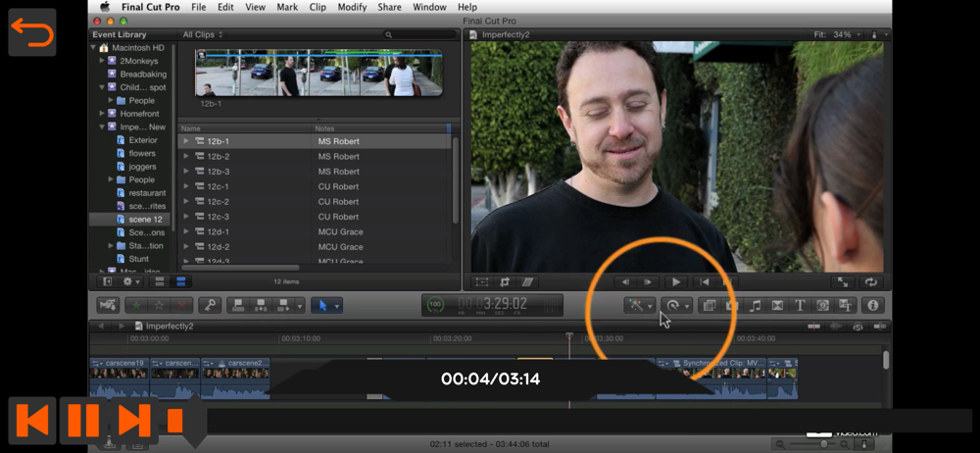Open the Transitions browser
The image size is (980, 453).
(777, 305)
